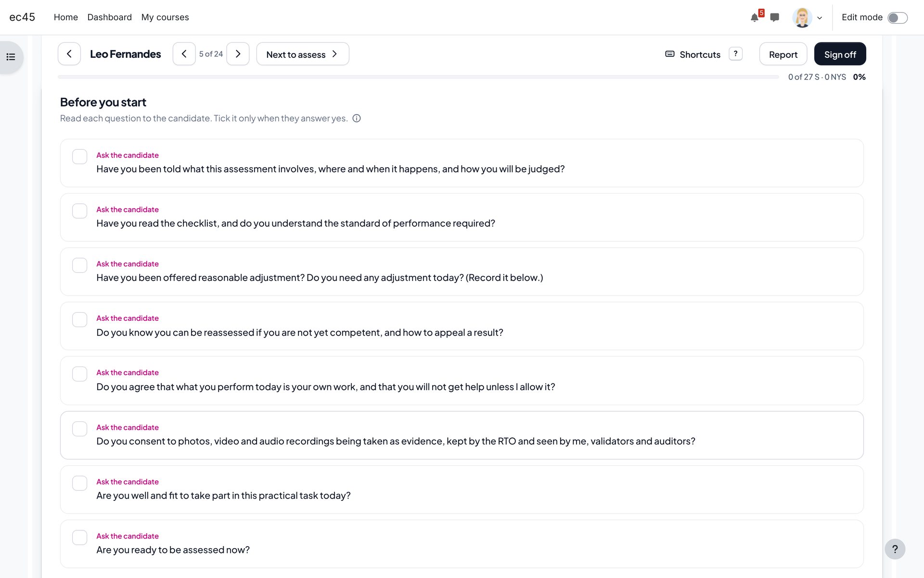
Task: Tick checkbox for your own work question
Action: tap(79, 374)
